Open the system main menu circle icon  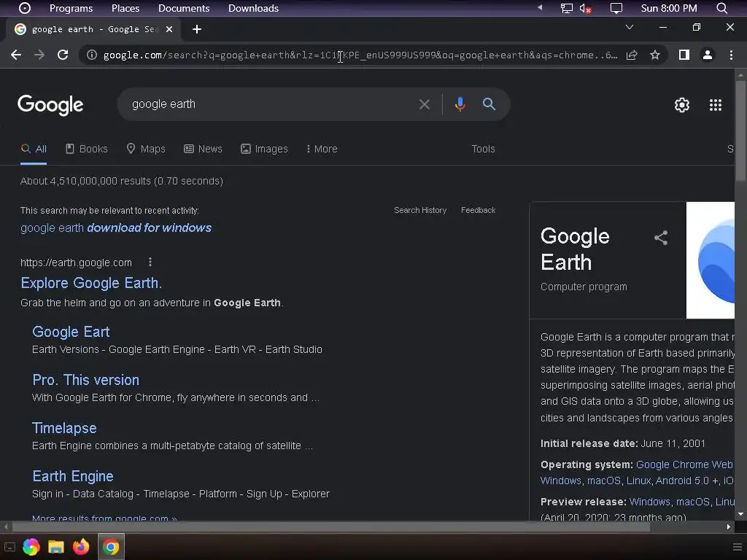(24, 8)
